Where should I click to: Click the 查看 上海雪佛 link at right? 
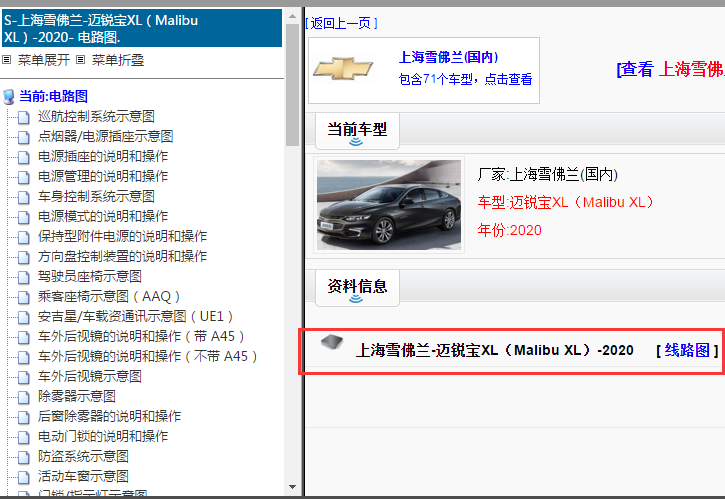tap(670, 69)
